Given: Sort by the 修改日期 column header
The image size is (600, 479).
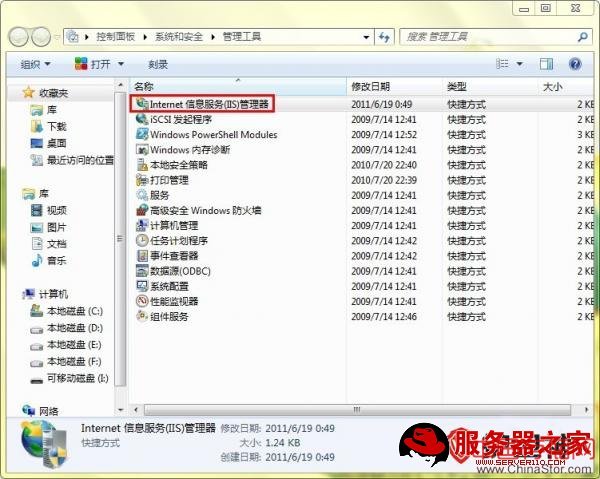Looking at the screenshot, I should click(x=370, y=87).
